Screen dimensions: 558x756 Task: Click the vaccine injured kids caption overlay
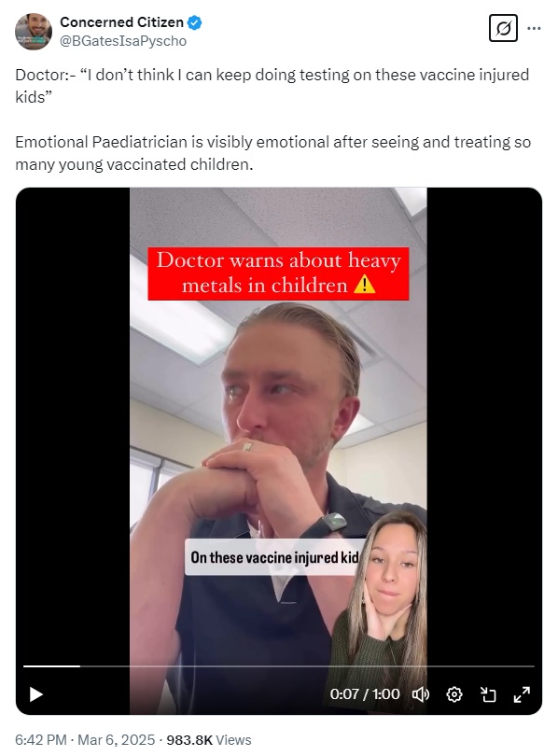click(x=274, y=557)
